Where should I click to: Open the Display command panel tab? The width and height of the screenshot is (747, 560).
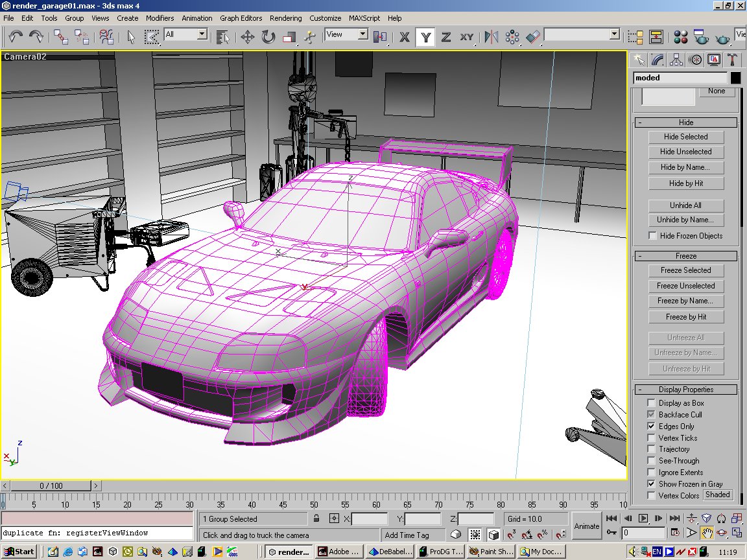tap(714, 60)
